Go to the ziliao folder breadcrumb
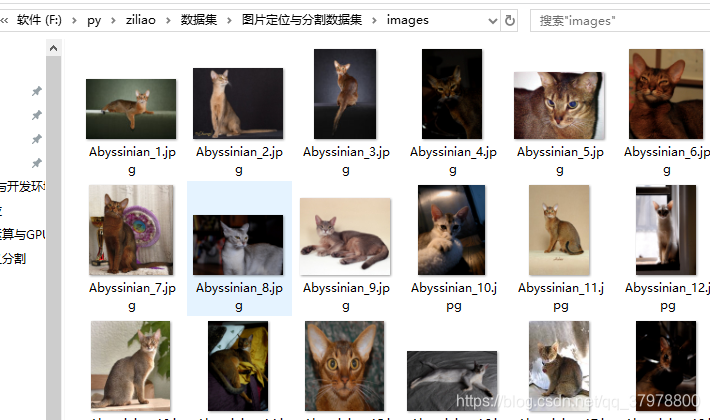 point(140,20)
